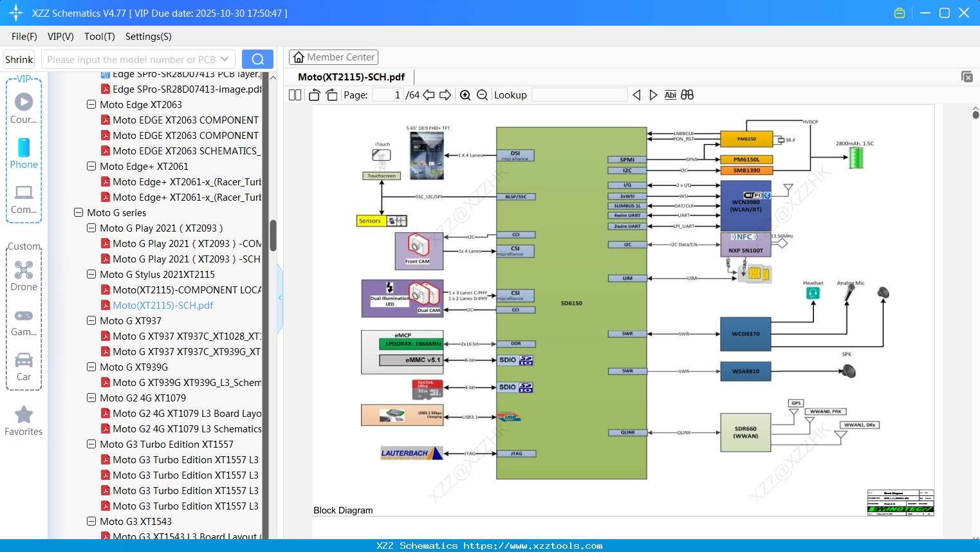
Task: Collapse Moto G Stylus 2021XT2115 folder
Action: 91,274
